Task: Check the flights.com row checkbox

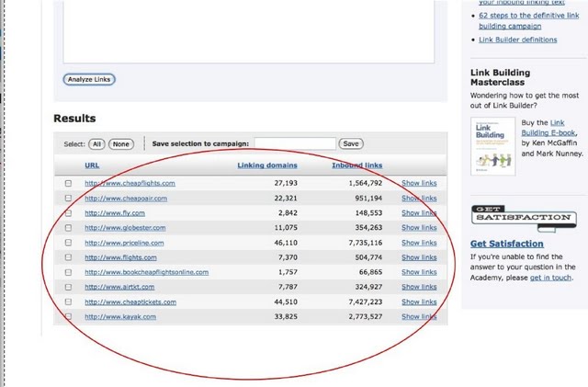Action: coord(68,257)
